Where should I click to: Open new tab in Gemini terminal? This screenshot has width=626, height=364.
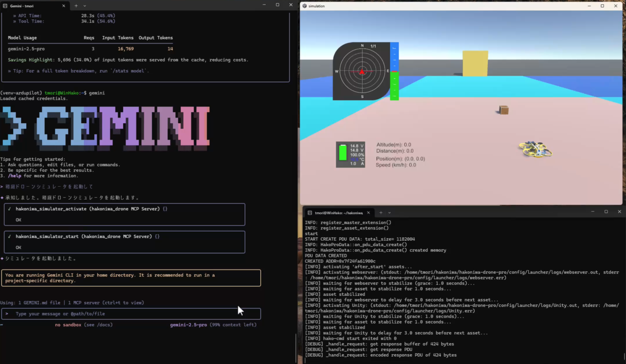(x=76, y=6)
